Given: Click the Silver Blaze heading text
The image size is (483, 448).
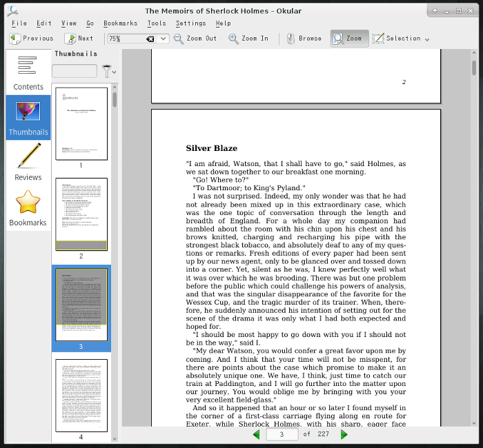Looking at the screenshot, I should point(212,148).
